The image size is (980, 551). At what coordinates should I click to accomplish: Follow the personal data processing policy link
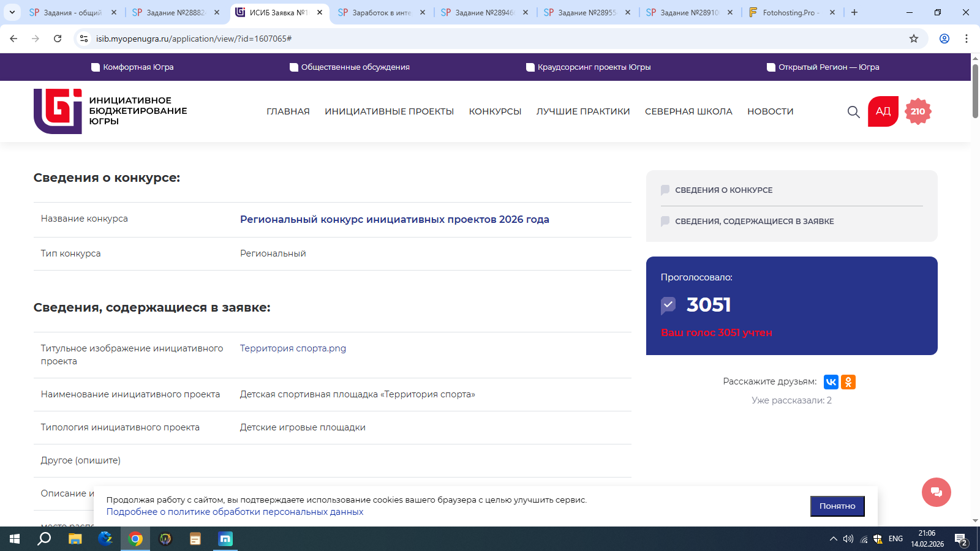coord(235,512)
